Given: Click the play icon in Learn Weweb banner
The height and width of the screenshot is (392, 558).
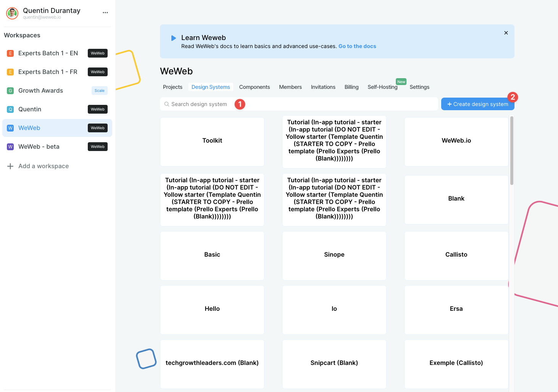Looking at the screenshot, I should tap(173, 38).
